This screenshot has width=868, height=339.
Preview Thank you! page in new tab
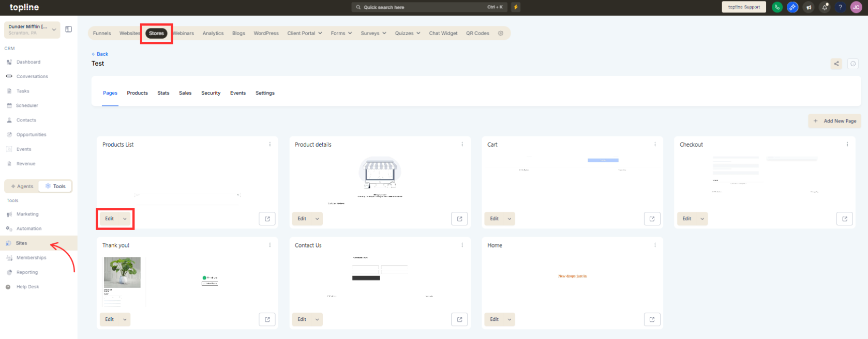pyautogui.click(x=267, y=319)
